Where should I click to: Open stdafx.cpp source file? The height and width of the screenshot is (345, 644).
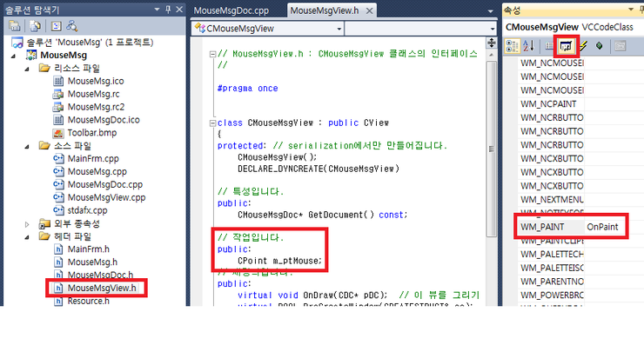click(88, 210)
